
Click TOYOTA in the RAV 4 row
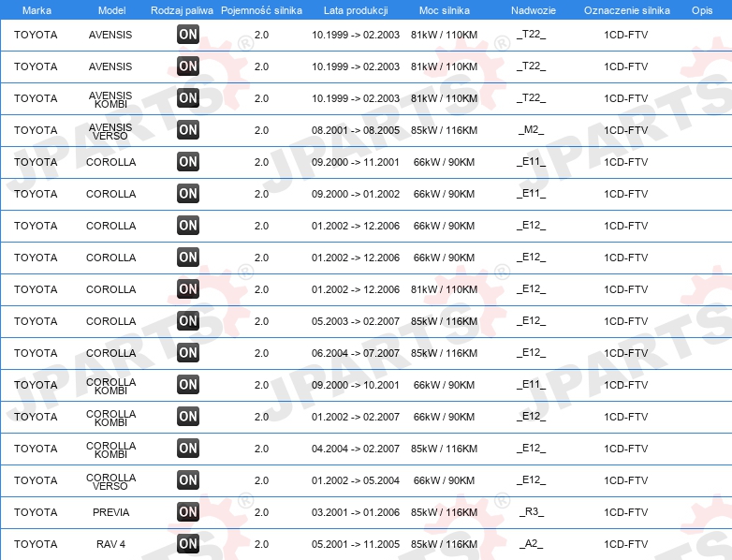36,544
